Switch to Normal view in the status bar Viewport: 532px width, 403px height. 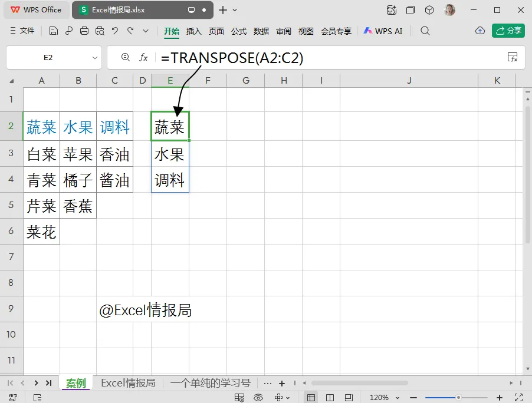coord(311,398)
